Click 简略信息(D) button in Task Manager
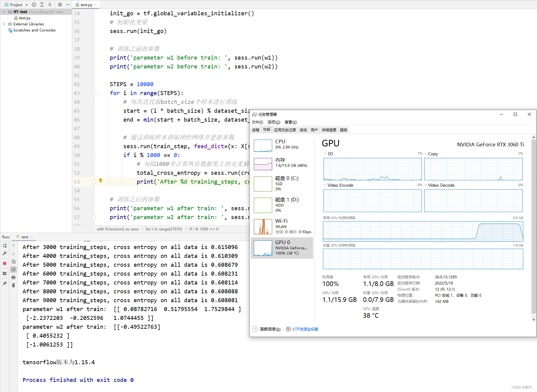This screenshot has height=392, width=537. pos(270,329)
